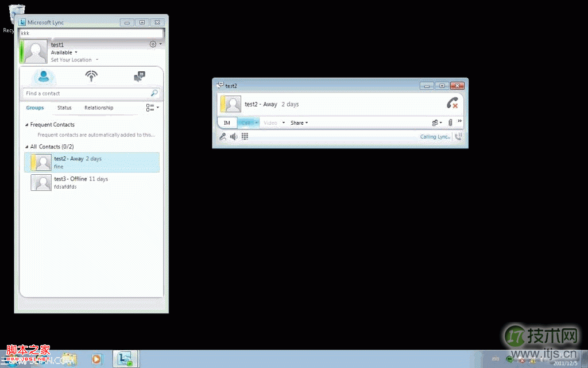This screenshot has height=368, width=588.
Task: Click the search magnifier in Find a contact
Action: pos(154,93)
